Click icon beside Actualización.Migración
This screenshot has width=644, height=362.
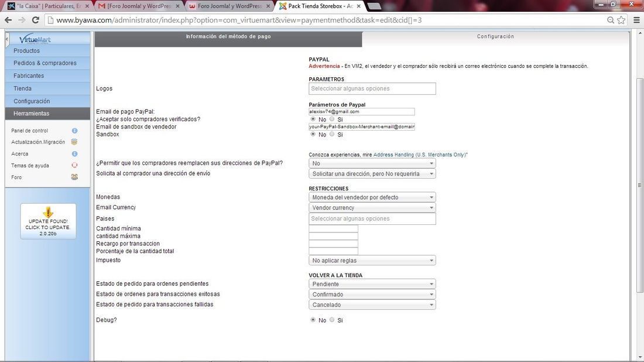click(74, 142)
